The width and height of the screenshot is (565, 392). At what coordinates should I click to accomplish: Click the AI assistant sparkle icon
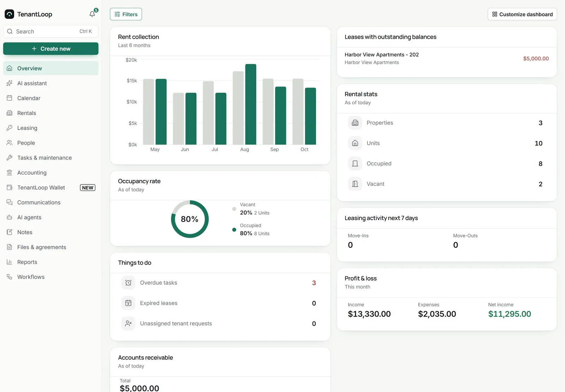(x=10, y=83)
